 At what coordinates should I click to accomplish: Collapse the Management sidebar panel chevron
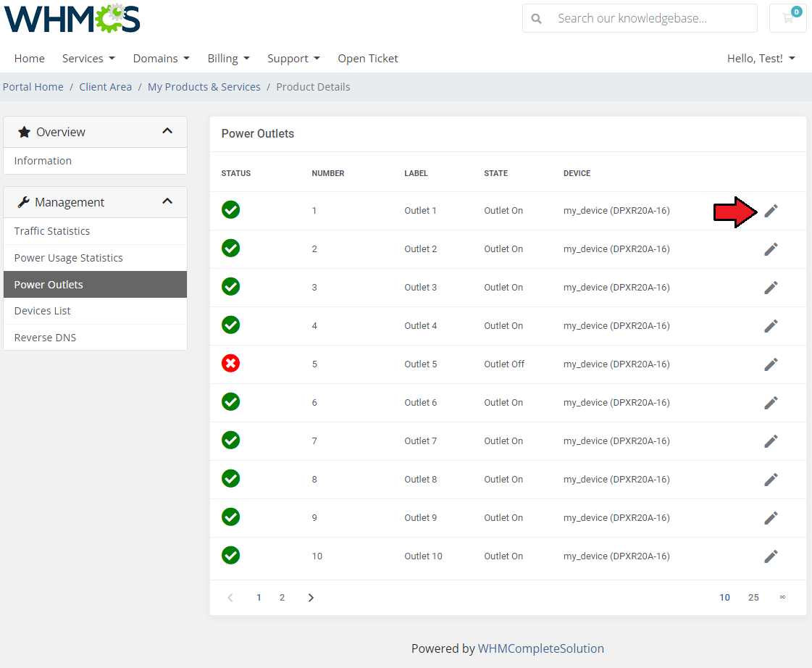click(x=167, y=201)
